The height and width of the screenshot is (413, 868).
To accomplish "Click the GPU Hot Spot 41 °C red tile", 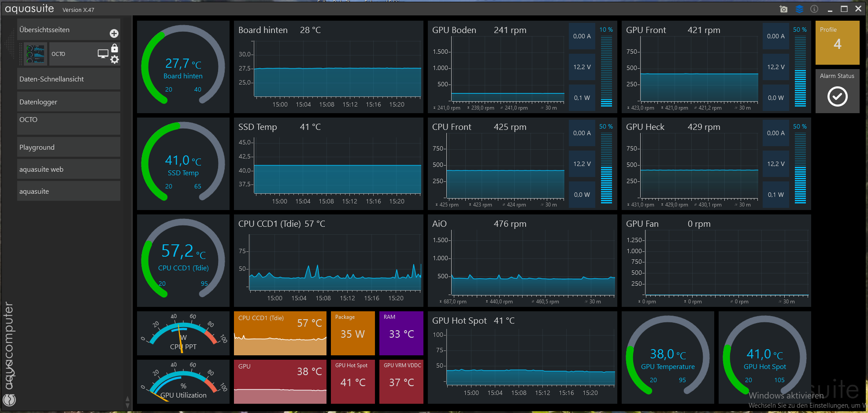I will pyautogui.click(x=352, y=382).
